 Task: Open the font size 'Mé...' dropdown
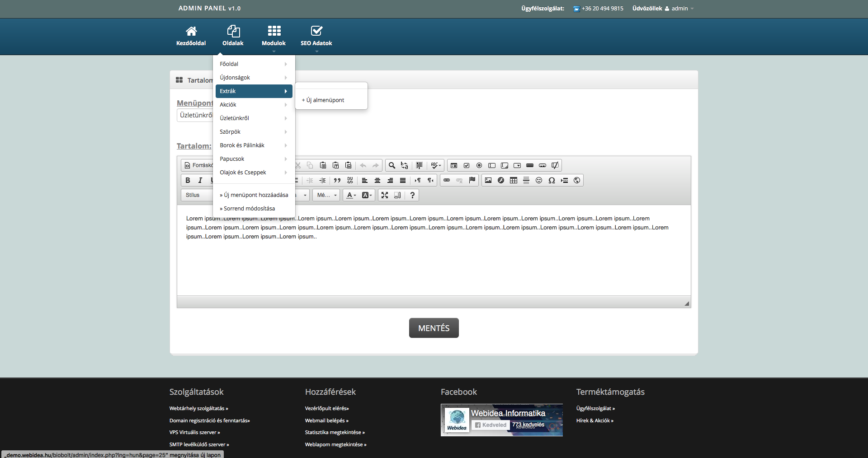click(326, 195)
